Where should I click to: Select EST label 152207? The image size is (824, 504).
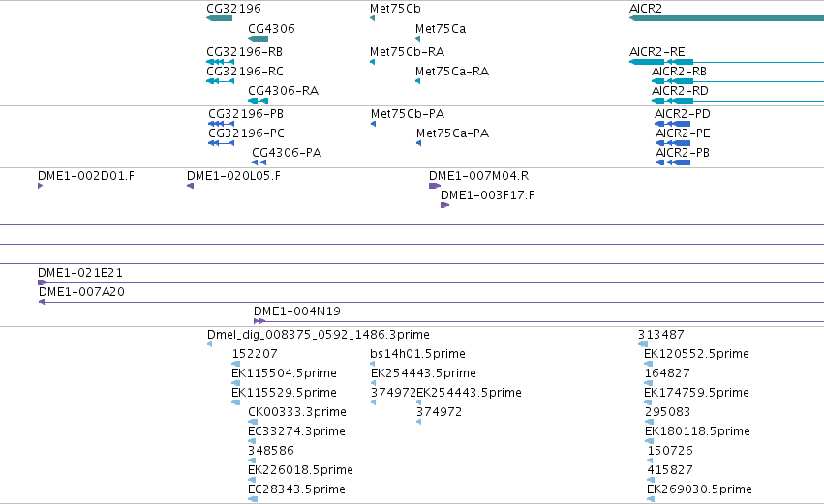coord(255,354)
